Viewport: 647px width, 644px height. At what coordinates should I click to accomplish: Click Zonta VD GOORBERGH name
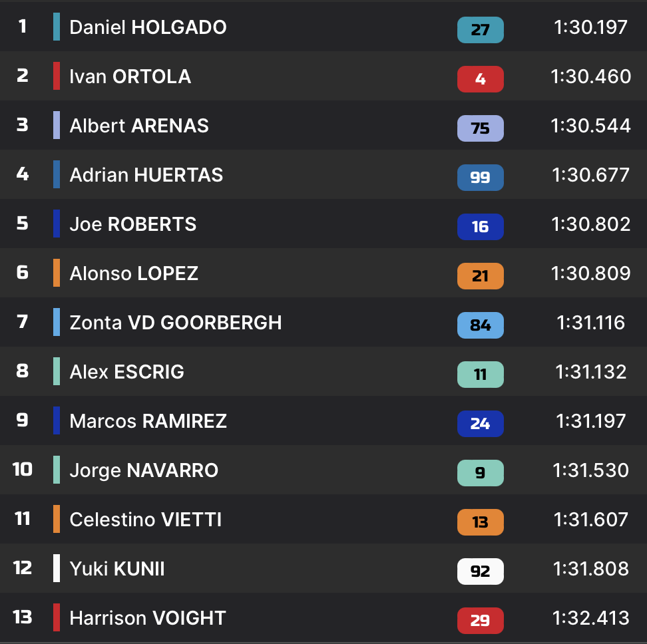coord(176,323)
